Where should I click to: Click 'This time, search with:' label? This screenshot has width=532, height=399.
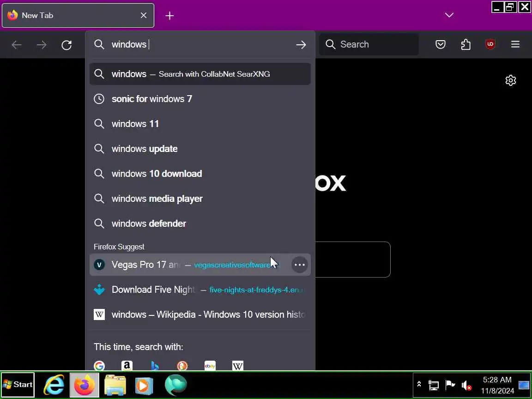[x=139, y=347]
